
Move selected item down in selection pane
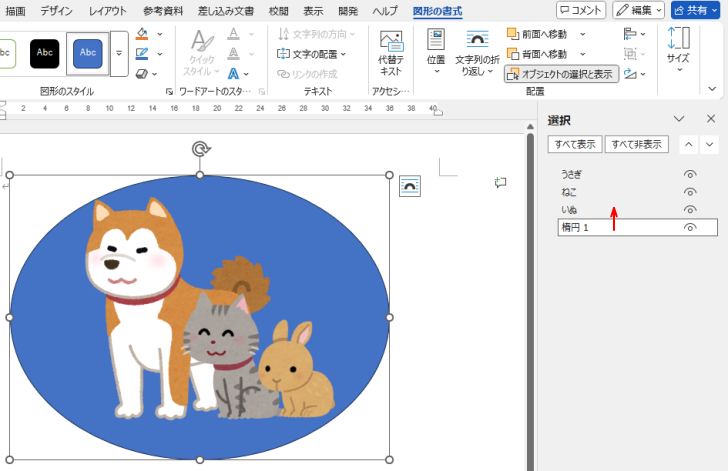click(710, 144)
